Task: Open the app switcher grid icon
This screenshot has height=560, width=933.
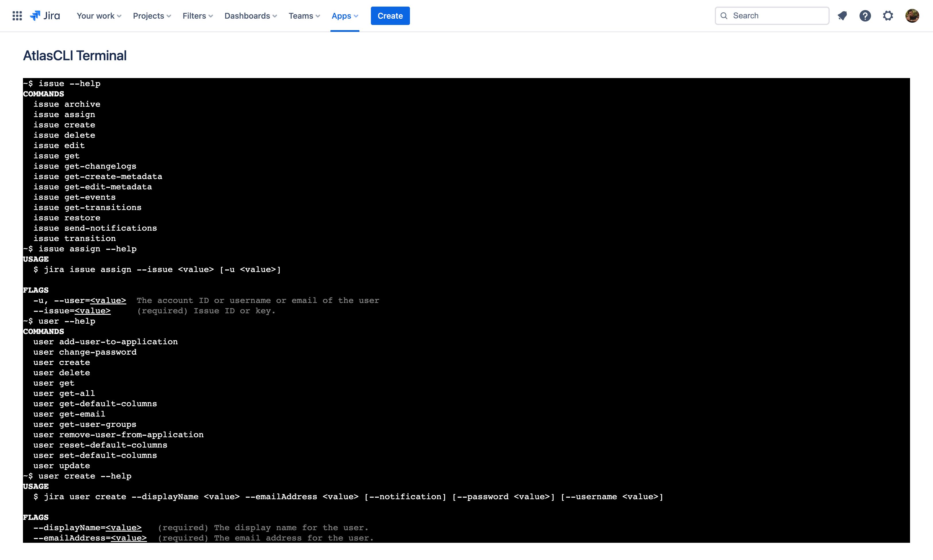Action: coord(17,15)
